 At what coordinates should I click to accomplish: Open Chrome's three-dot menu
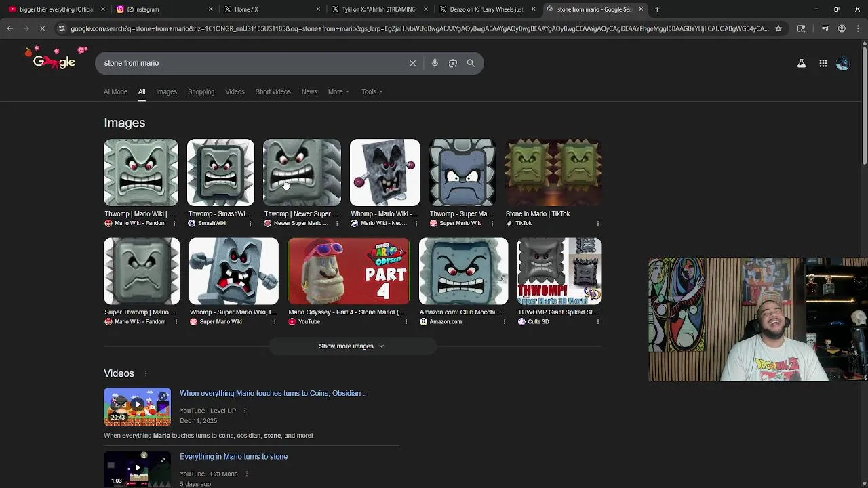[x=858, y=28]
